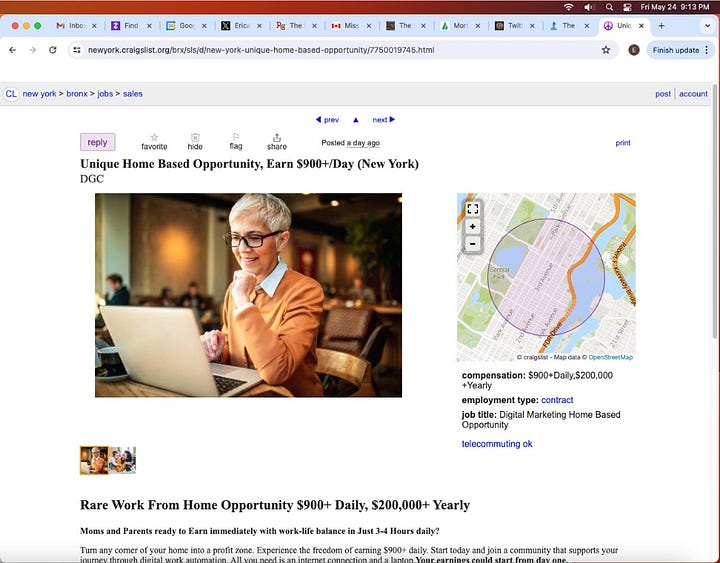Go to the next listing
The width and height of the screenshot is (720, 563).
[x=383, y=120]
